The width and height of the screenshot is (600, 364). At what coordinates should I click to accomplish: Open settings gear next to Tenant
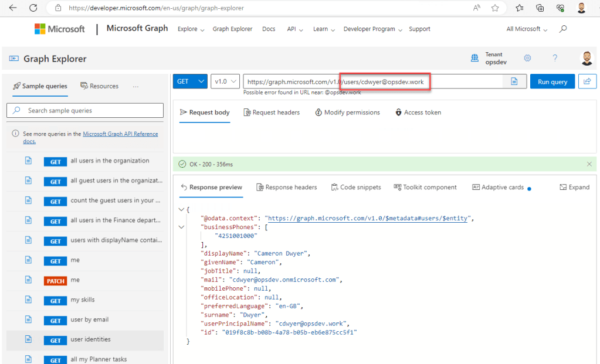pyautogui.click(x=527, y=58)
